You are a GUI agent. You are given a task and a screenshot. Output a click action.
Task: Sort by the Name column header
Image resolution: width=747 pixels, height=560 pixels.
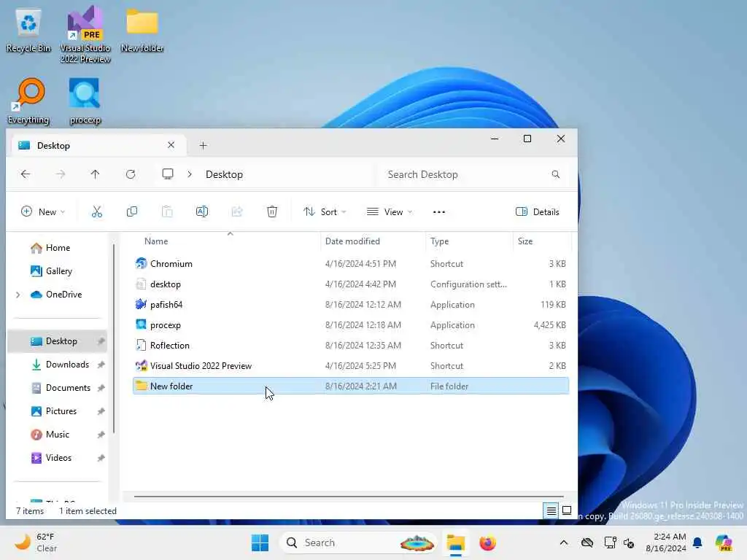(156, 241)
